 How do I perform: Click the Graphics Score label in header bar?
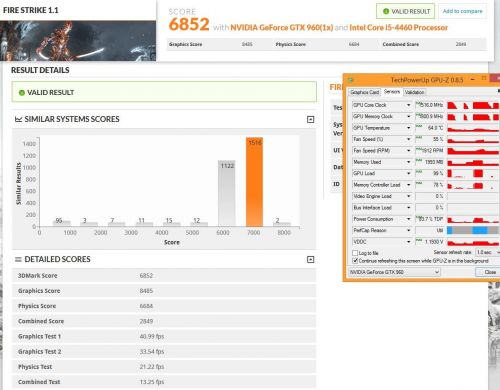[x=186, y=44]
